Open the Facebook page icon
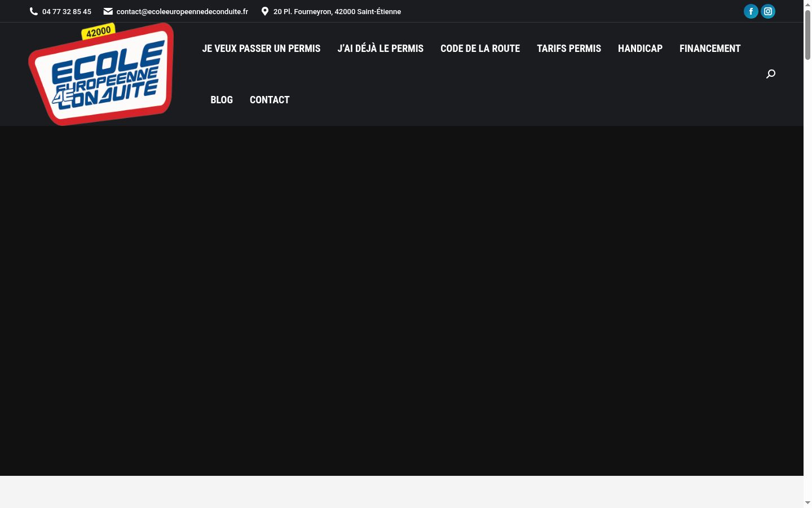The image size is (812, 508). click(751, 11)
